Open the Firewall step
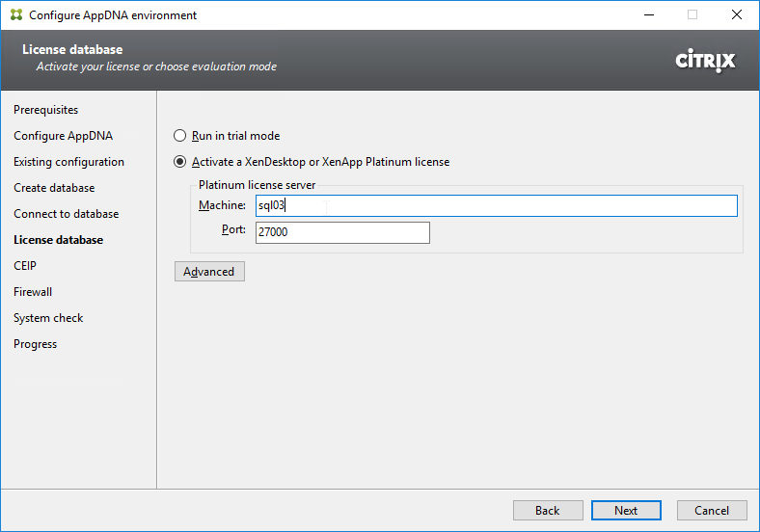760x532 pixels. coord(33,292)
